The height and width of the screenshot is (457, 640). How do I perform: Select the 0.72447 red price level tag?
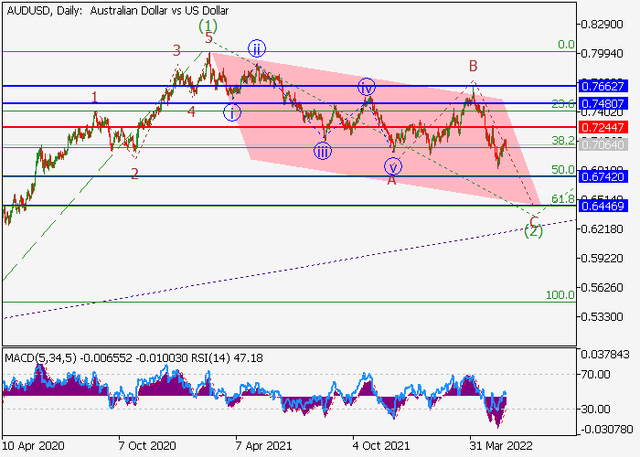pyautogui.click(x=607, y=128)
